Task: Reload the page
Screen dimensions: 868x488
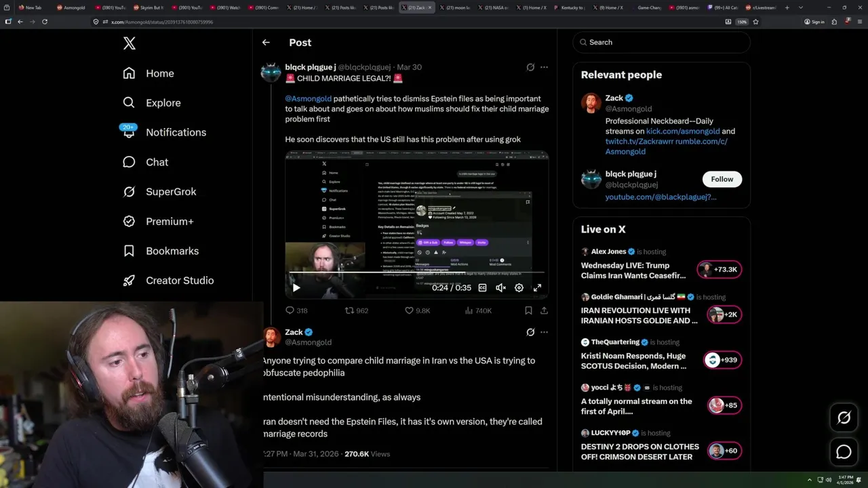Action: (x=45, y=22)
